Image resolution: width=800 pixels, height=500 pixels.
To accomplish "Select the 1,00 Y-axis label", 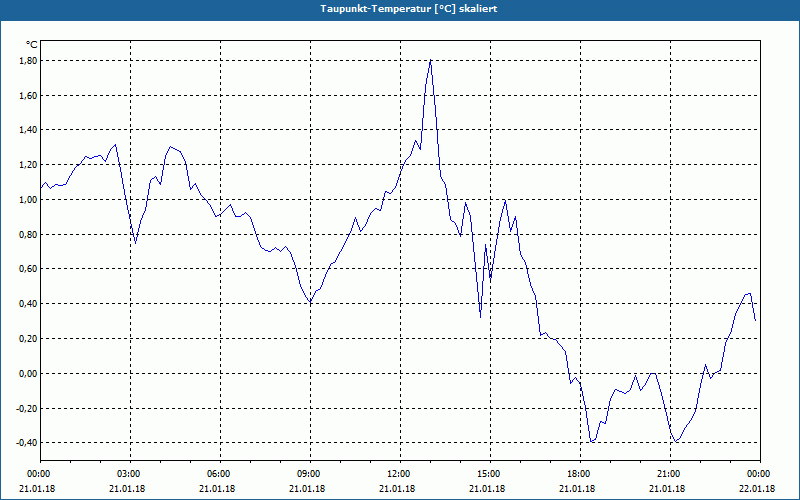I will pyautogui.click(x=27, y=199).
